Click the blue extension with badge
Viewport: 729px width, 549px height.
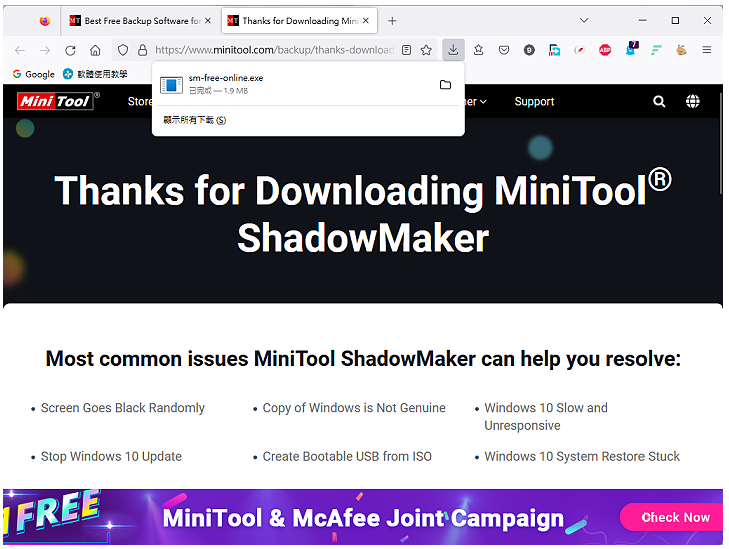point(632,48)
